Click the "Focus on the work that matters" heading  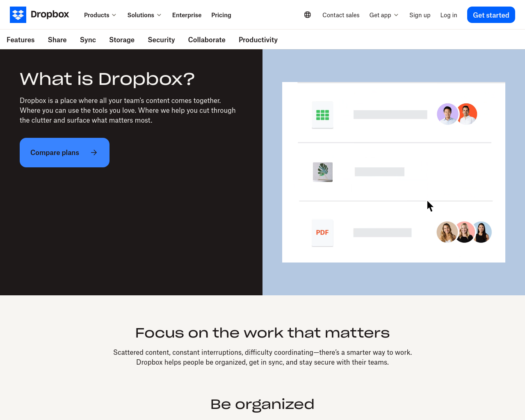tap(262, 333)
